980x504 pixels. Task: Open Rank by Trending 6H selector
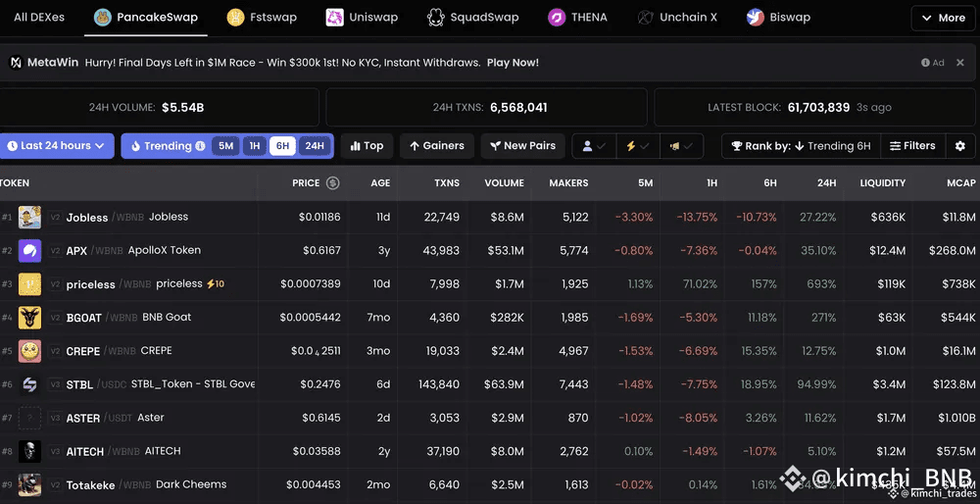click(x=801, y=146)
